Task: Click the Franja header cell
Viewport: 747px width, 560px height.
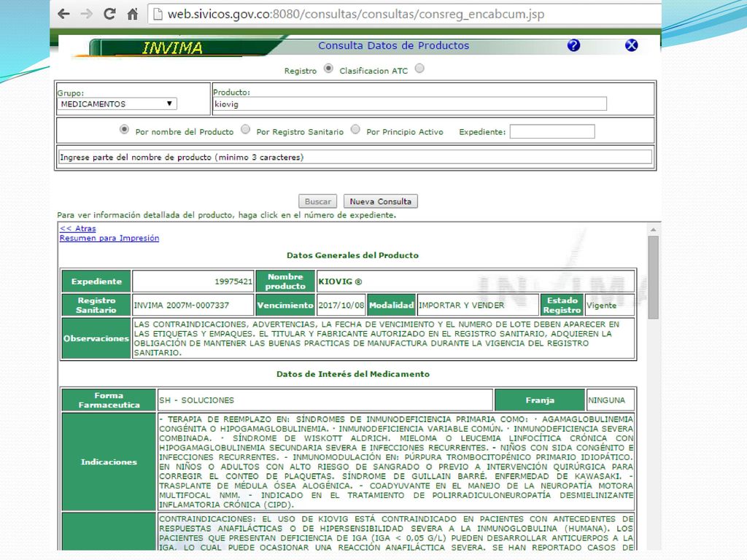Action: click(x=540, y=400)
